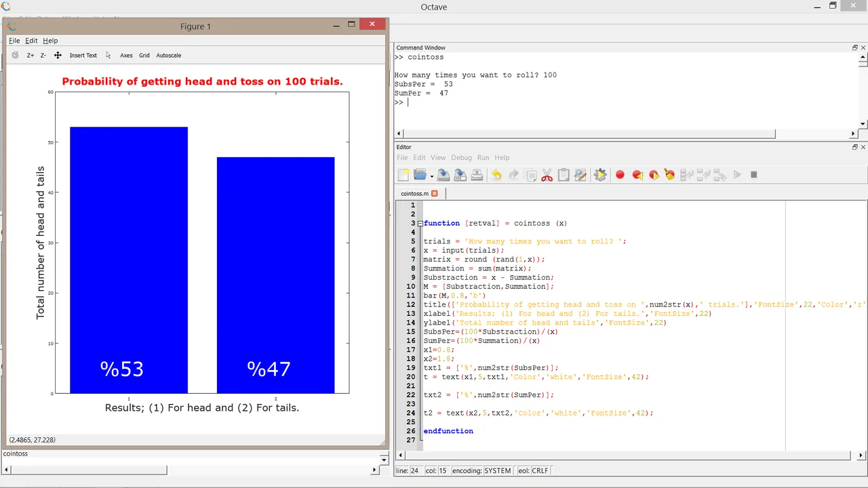Click Command Window scroll right arrow

tap(854, 134)
